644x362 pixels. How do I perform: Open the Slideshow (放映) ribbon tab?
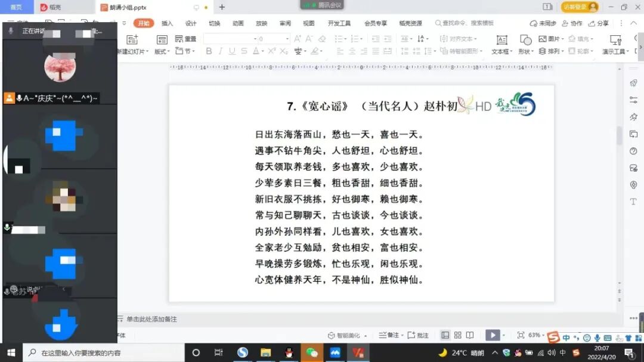point(261,23)
